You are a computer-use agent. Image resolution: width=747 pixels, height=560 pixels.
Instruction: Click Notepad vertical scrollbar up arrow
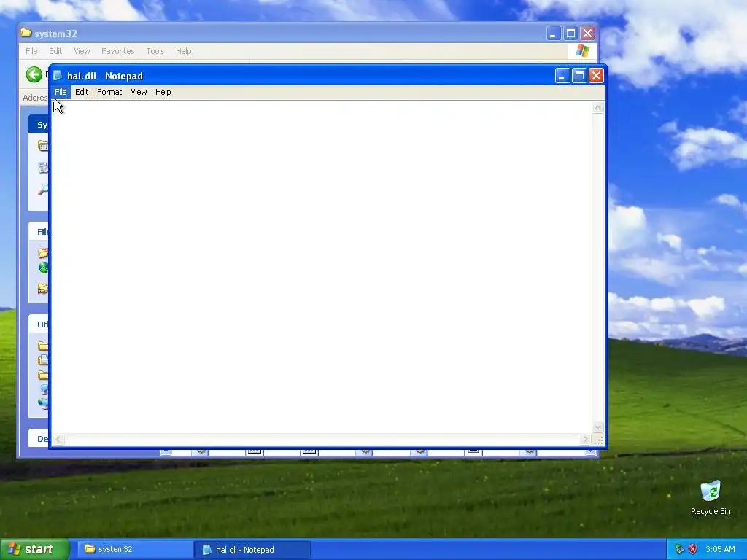(x=598, y=108)
